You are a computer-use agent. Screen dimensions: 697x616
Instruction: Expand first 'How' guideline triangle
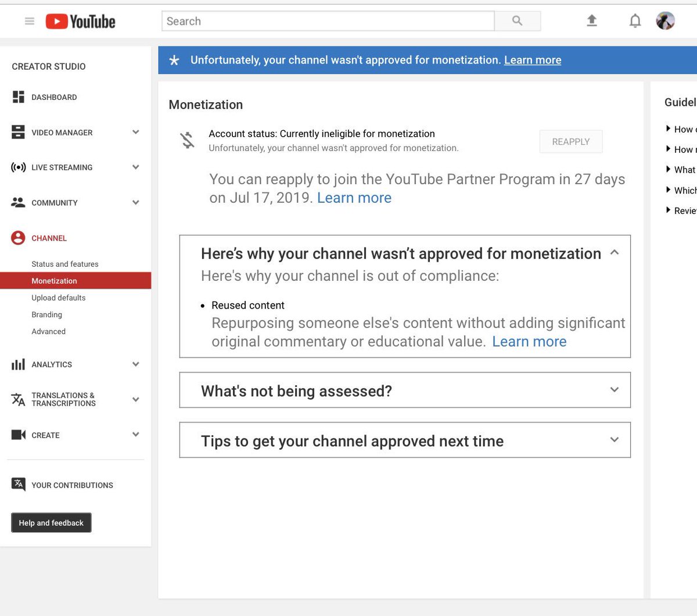[669, 128]
